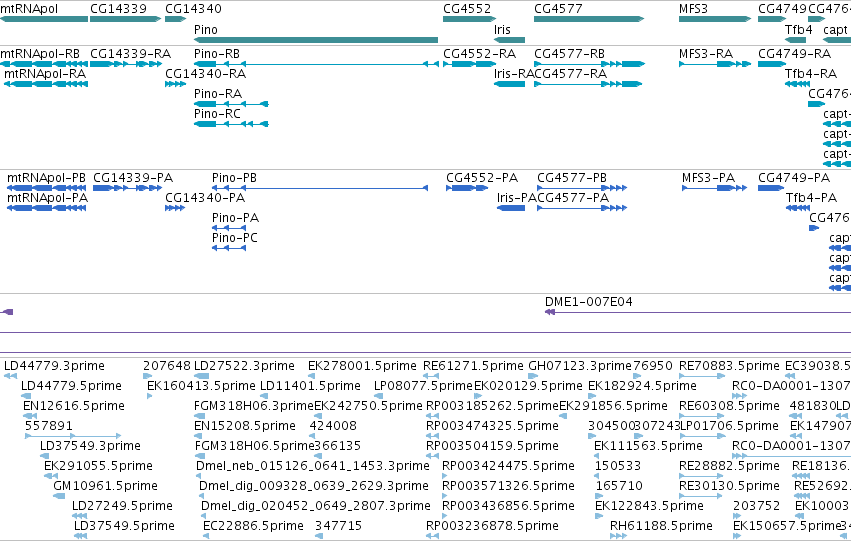Select the EK291055.5prime EST
The image size is (851, 541).
[50, 475]
